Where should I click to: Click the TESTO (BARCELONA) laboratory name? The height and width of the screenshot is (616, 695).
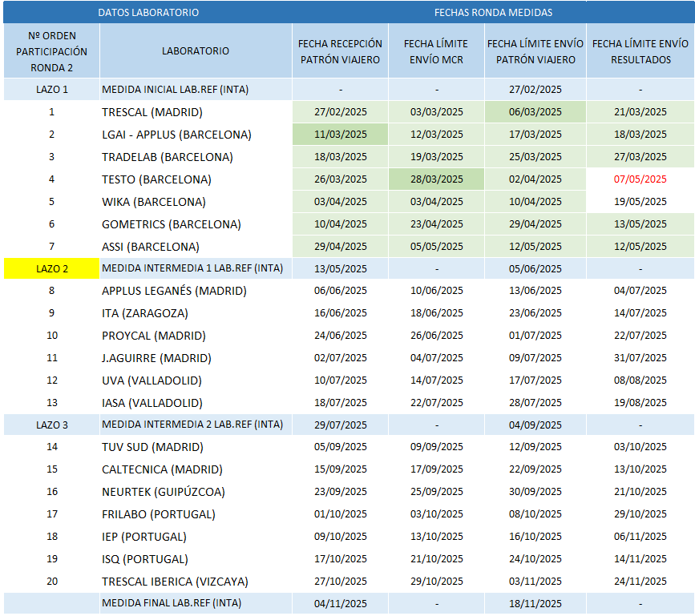pos(156,179)
